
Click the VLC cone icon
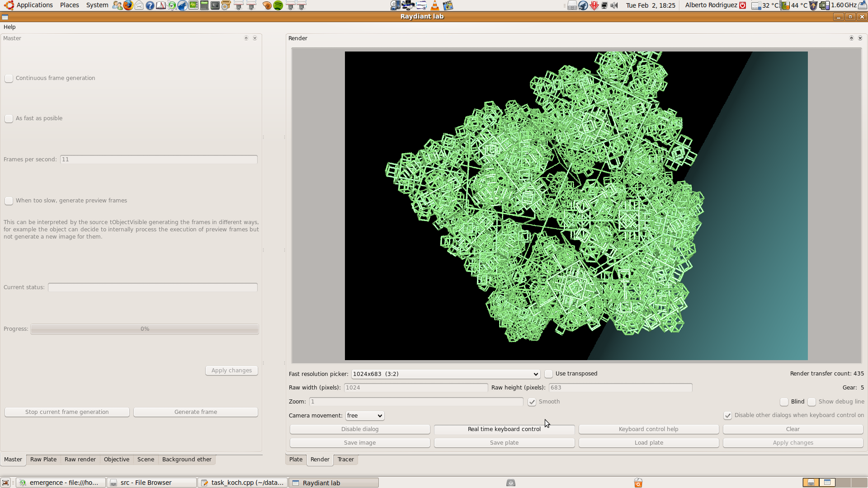point(434,5)
